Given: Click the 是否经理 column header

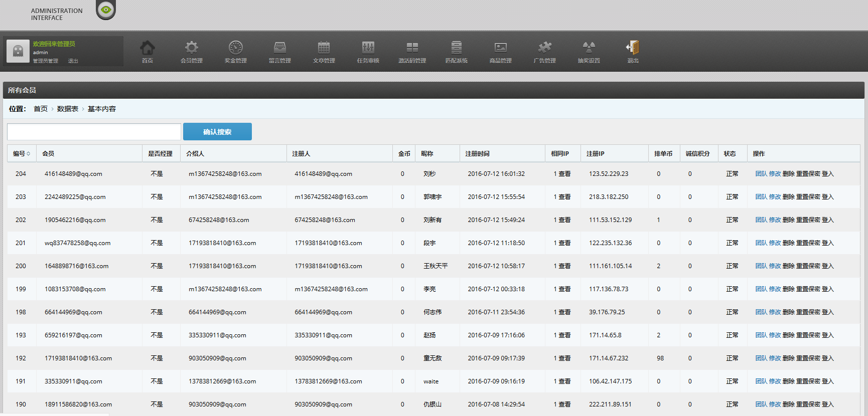Looking at the screenshot, I should (160, 154).
